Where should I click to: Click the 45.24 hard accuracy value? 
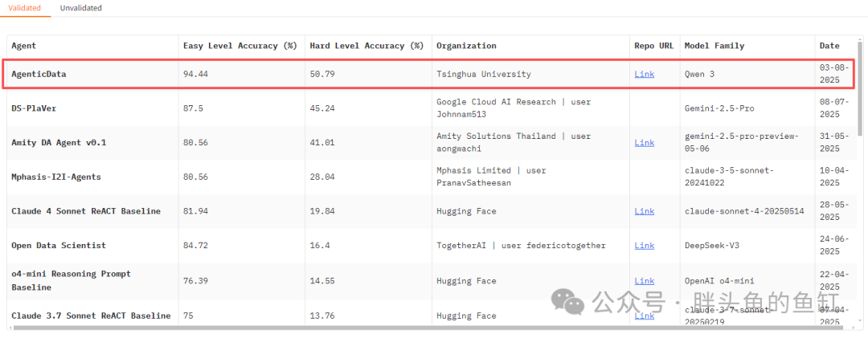pyautogui.click(x=322, y=108)
